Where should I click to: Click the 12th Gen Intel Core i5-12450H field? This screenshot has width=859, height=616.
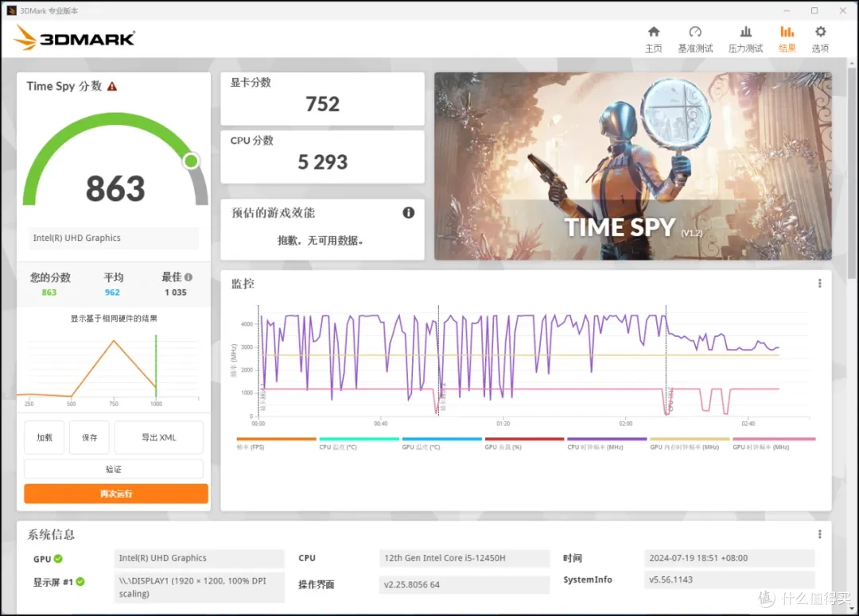(464, 558)
